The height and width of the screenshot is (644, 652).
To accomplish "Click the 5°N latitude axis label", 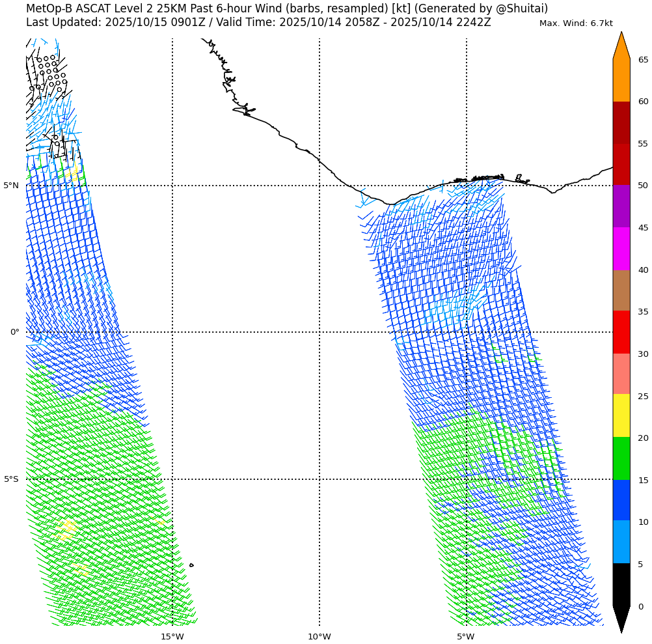I will point(11,186).
